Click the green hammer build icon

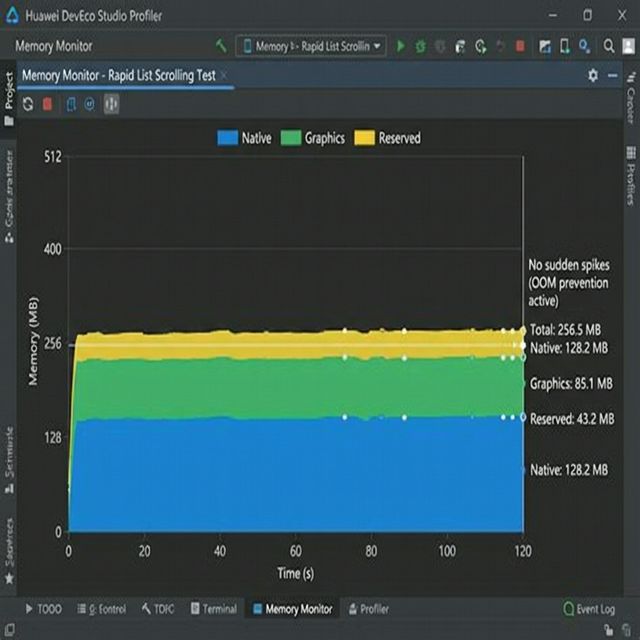pos(221,46)
